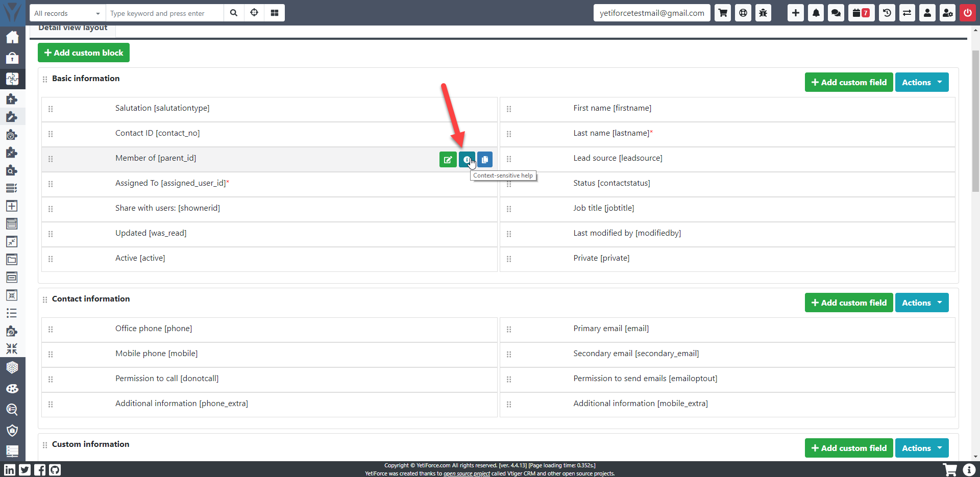
Task: Open notifications bell icon
Action: pyautogui.click(x=816, y=13)
